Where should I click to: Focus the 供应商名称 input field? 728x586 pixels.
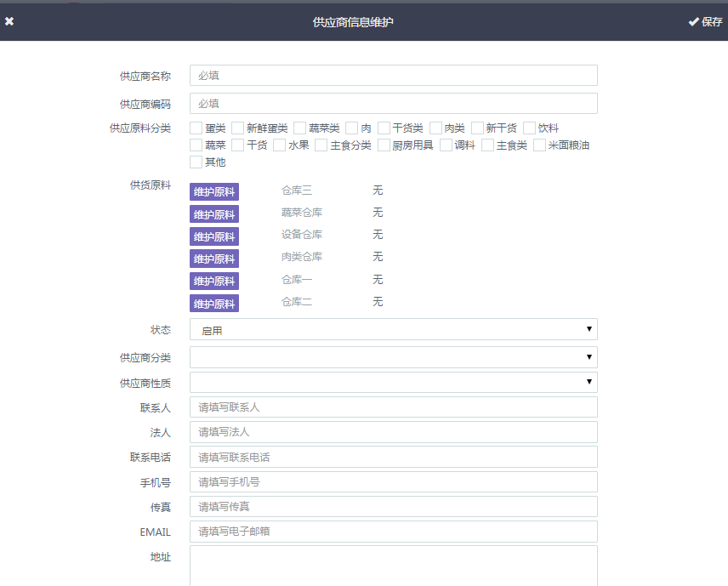[393, 76]
